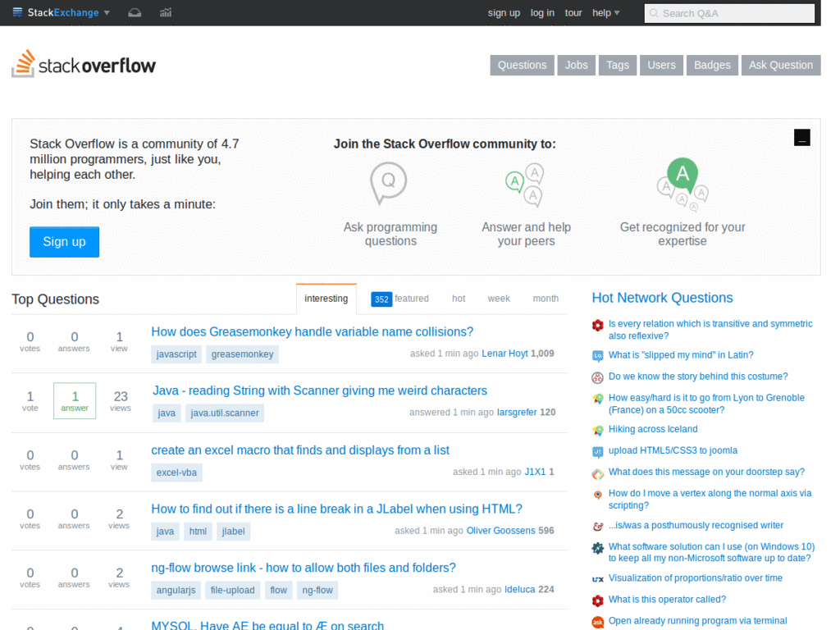
Task: Open the excel macro list question
Action: 300,450
